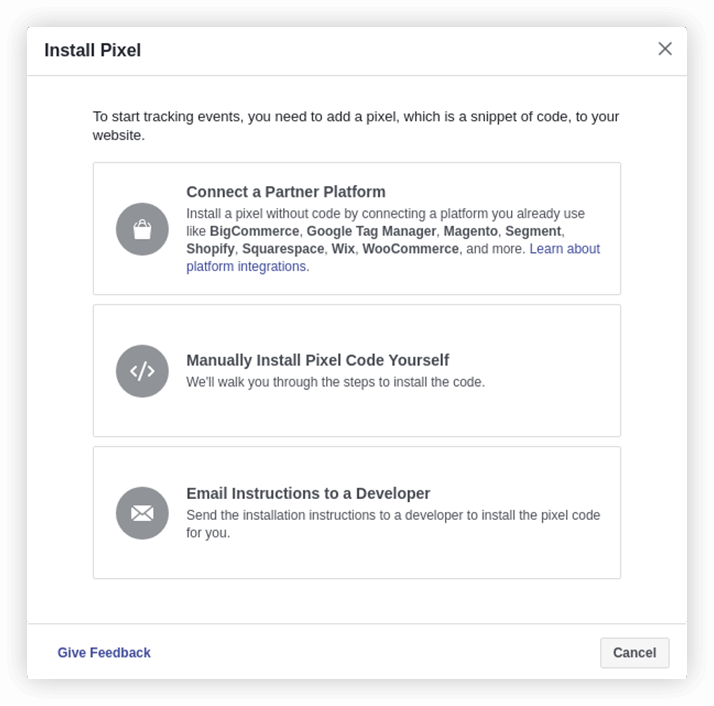Click the code brackets manual install icon
714x706 pixels.
point(142,371)
